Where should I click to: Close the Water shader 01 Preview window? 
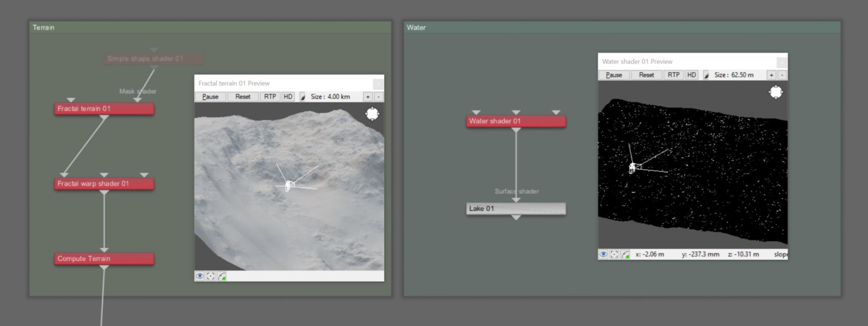pos(782,62)
